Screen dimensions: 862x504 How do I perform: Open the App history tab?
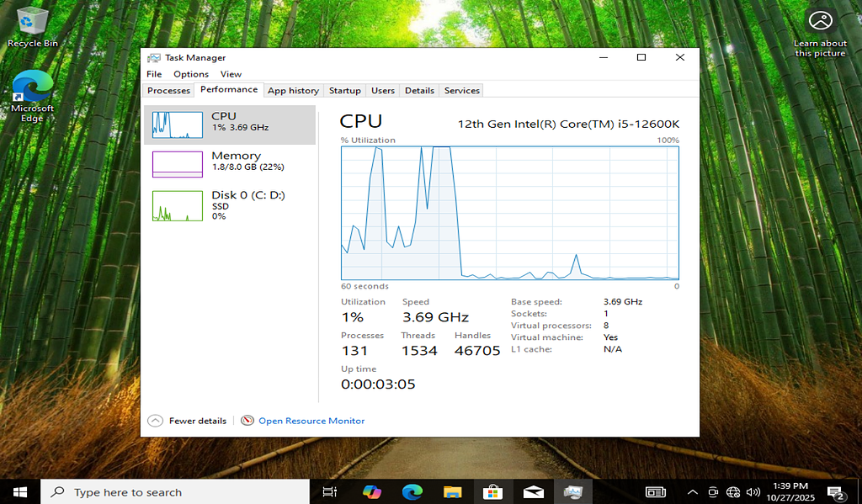[x=293, y=91]
